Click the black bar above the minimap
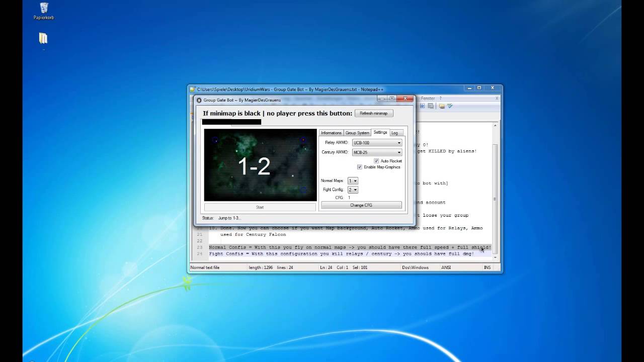 [231, 122]
